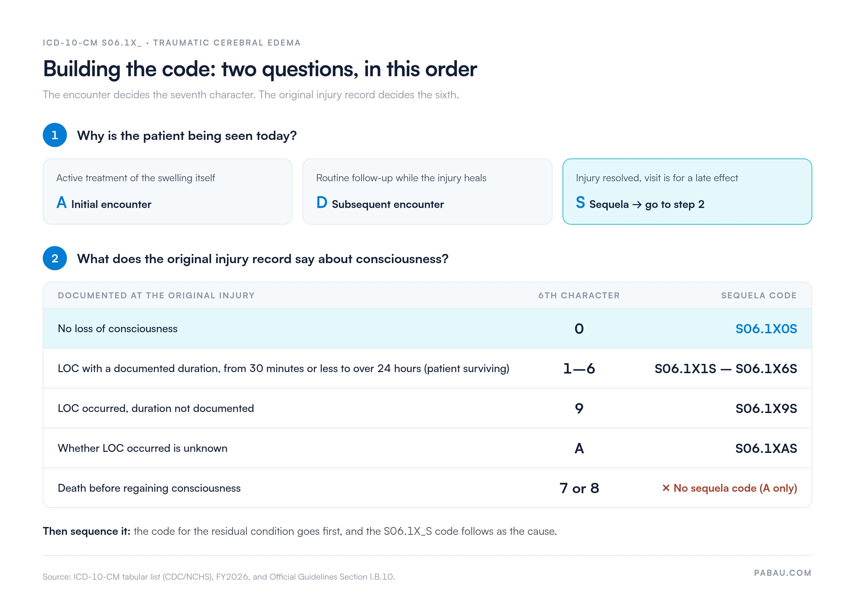Click the 6TH CHARACTER column header
The image size is (855, 616).
pos(579,296)
